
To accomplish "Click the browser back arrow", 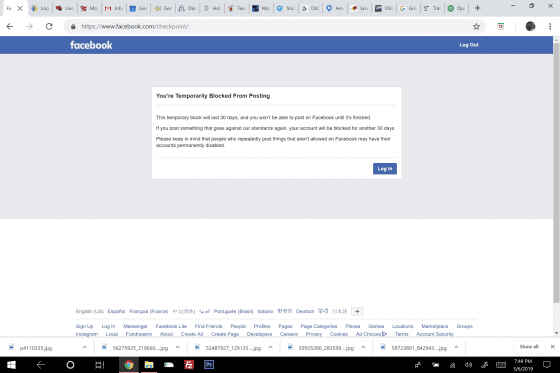I will click(10, 26).
